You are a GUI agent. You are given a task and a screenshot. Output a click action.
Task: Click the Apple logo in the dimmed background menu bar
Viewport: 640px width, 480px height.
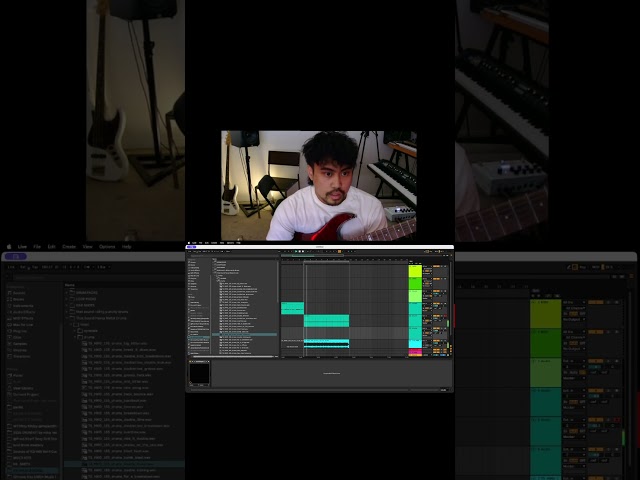tap(9, 247)
